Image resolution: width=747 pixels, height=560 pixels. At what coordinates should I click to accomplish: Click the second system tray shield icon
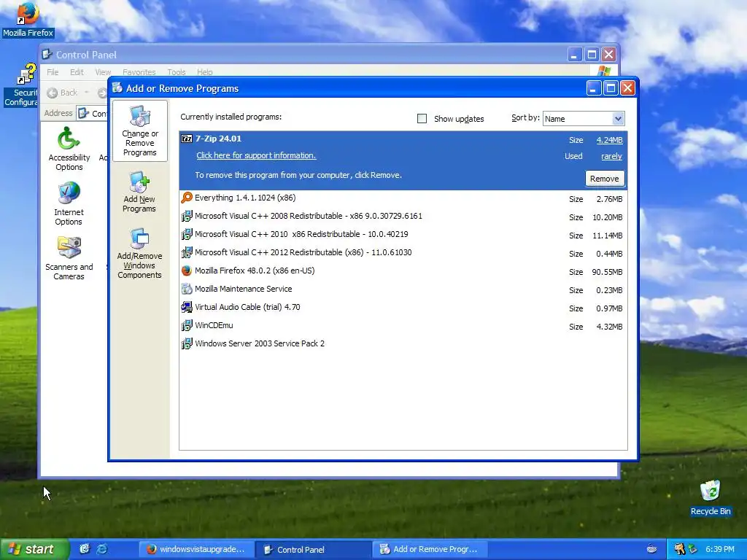pos(693,549)
